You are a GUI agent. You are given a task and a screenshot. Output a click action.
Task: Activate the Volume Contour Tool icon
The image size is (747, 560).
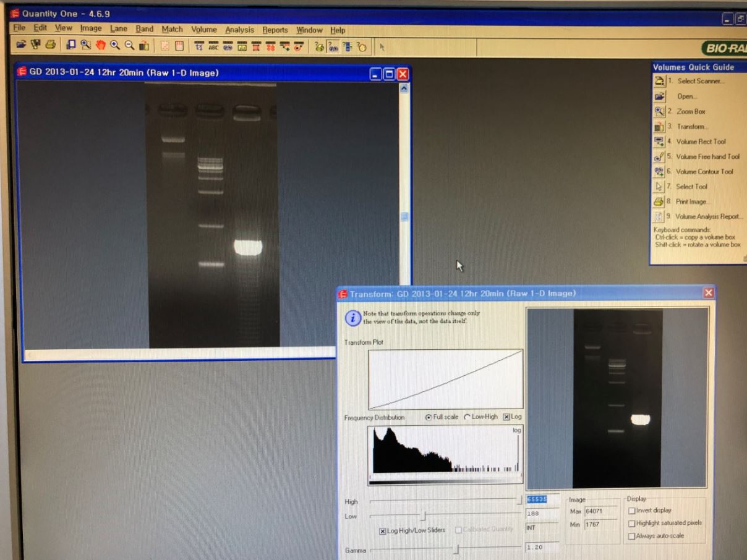click(659, 171)
